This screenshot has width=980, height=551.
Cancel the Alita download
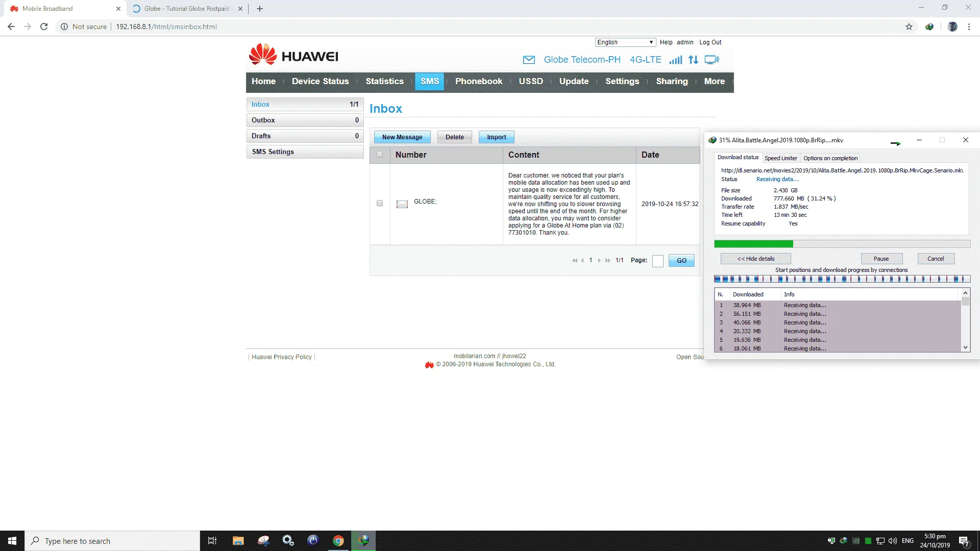(x=936, y=259)
